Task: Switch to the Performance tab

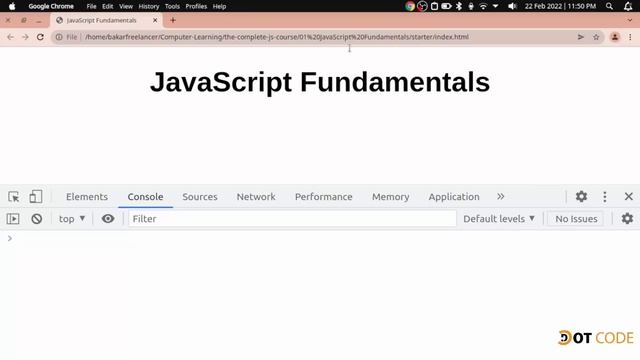Action: pyautogui.click(x=324, y=197)
